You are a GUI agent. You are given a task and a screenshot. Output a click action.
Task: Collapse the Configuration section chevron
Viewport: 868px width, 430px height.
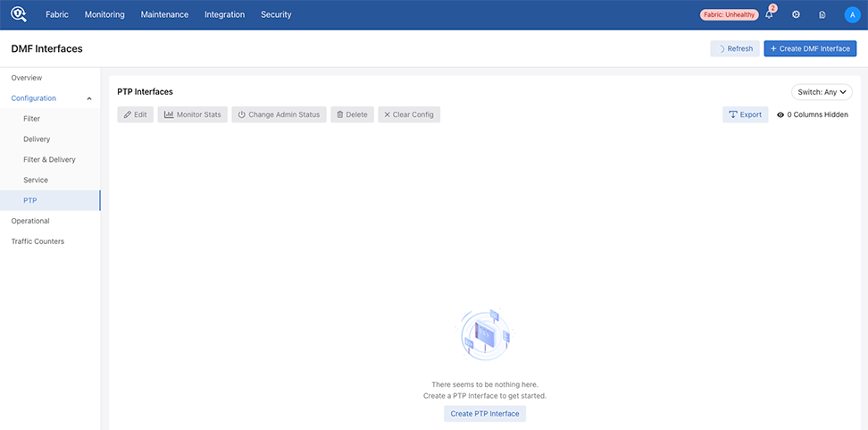click(x=89, y=98)
